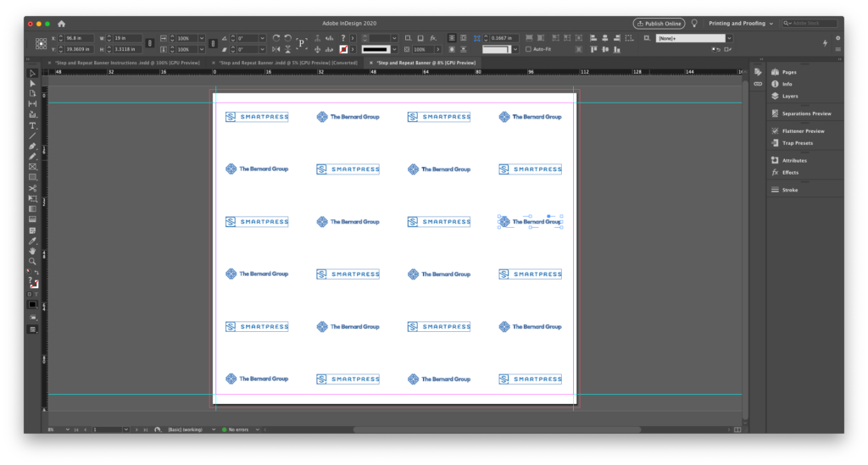Viewport: 868px width, 465px height.
Task: Choose the Page tool
Action: [33, 93]
